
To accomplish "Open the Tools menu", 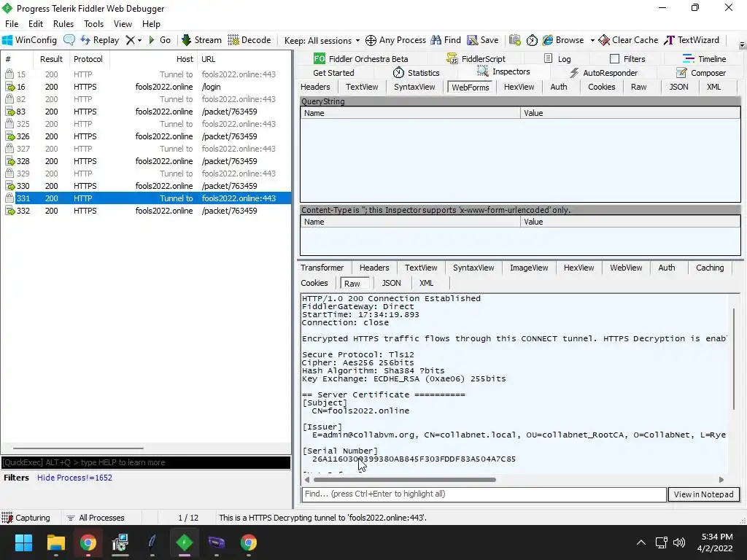I will [93, 24].
